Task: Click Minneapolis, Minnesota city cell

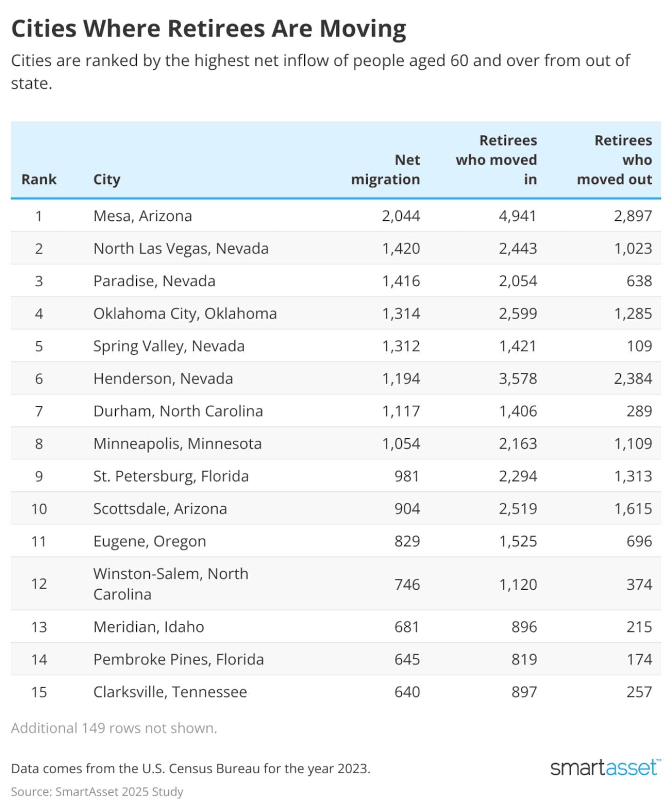Action: [178, 444]
